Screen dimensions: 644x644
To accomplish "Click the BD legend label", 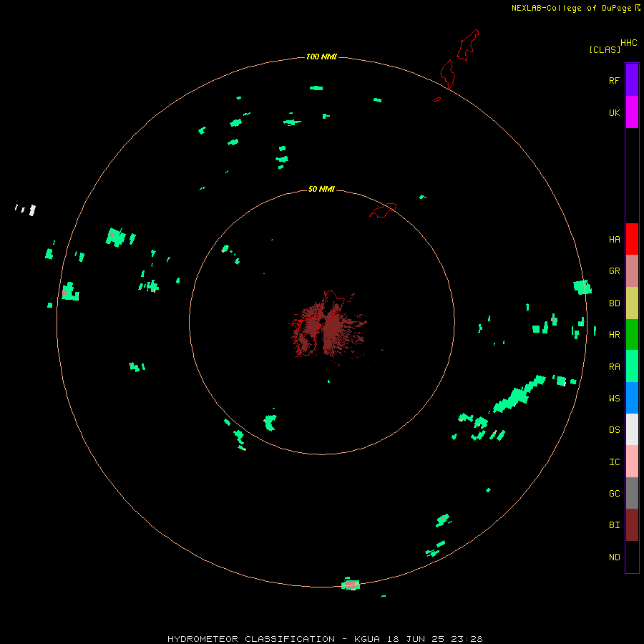I will (614, 303).
